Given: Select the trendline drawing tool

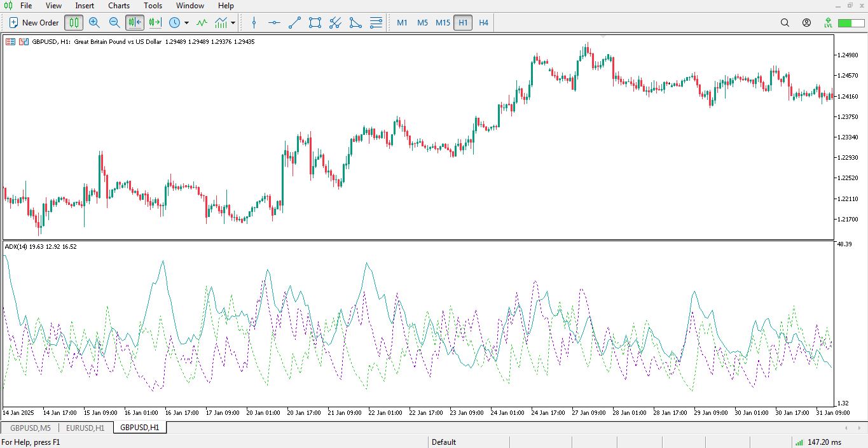Looking at the screenshot, I should pos(294,22).
